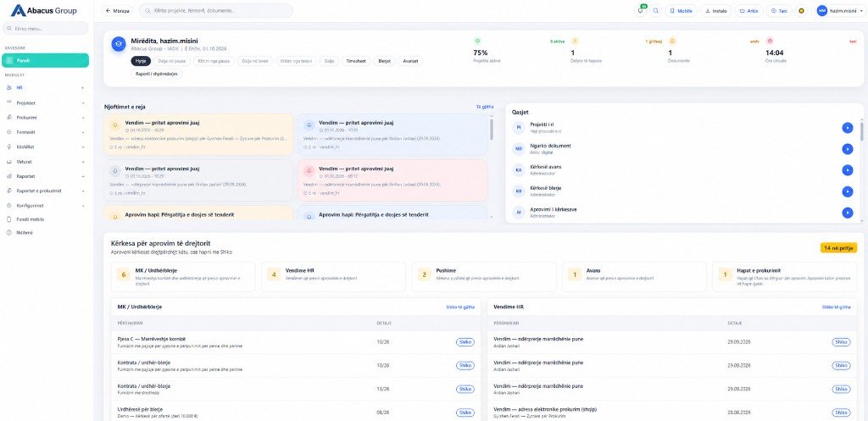Screen dimensions: 868x421
Task: Open the Hapat e prokurimit summary card
Action: 784,277
